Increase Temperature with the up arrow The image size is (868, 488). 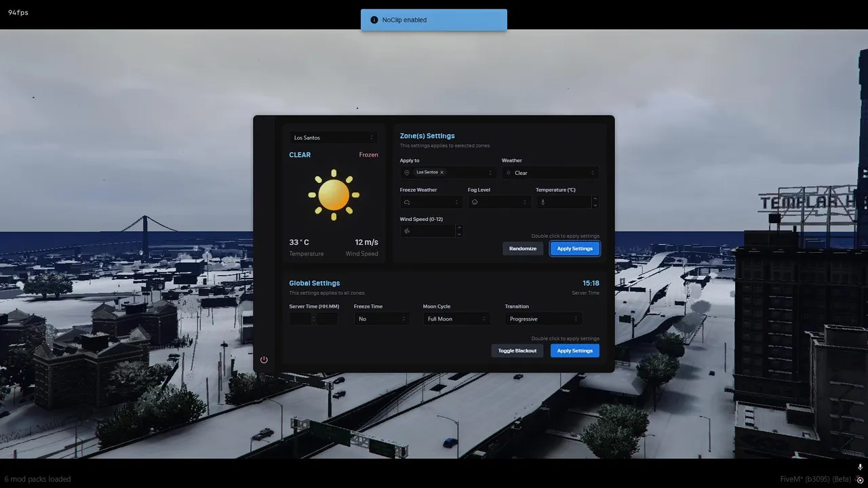click(x=595, y=199)
